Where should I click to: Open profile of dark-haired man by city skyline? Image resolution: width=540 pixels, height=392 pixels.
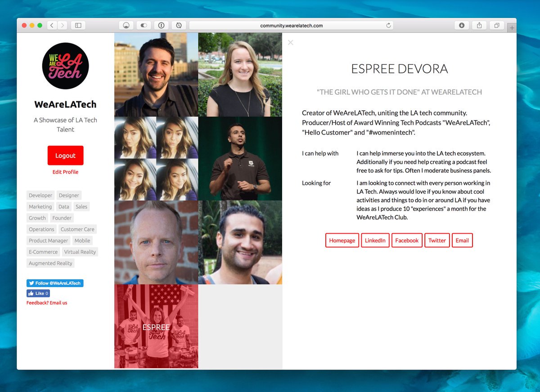156,75
